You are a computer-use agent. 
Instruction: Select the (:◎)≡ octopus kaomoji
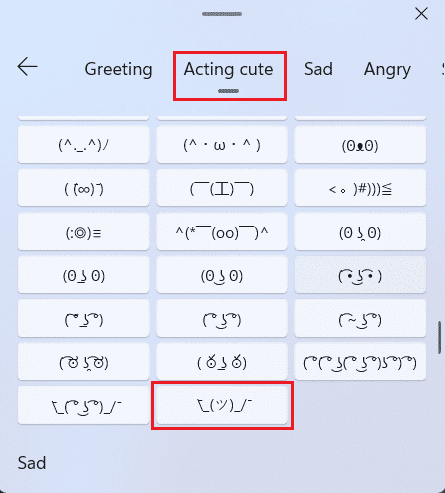83,232
